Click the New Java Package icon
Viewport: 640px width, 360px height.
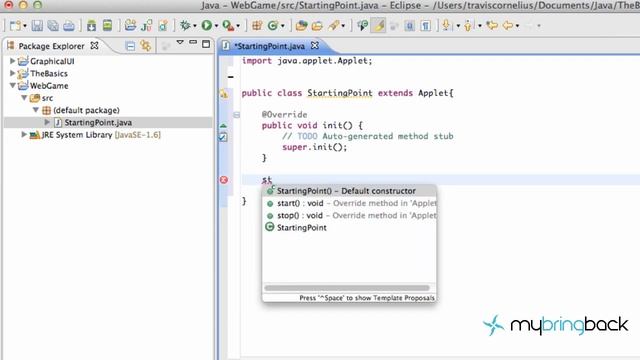tap(257, 25)
